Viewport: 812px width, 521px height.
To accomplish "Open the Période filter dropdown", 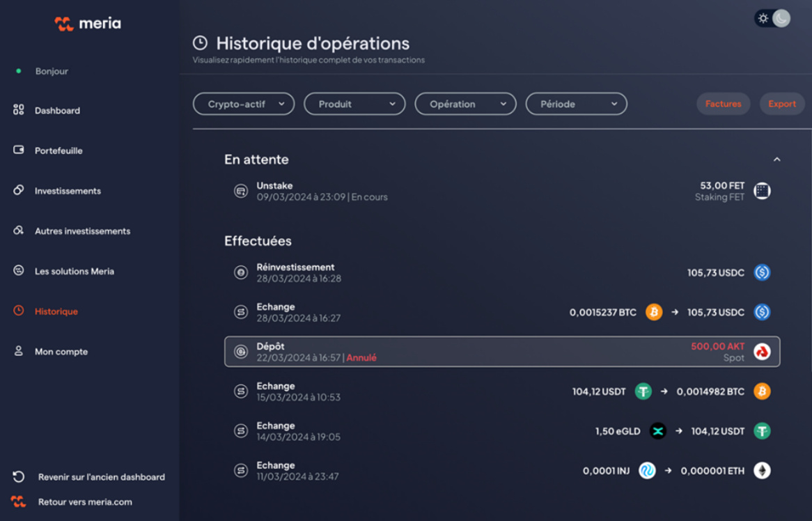I will pos(577,104).
